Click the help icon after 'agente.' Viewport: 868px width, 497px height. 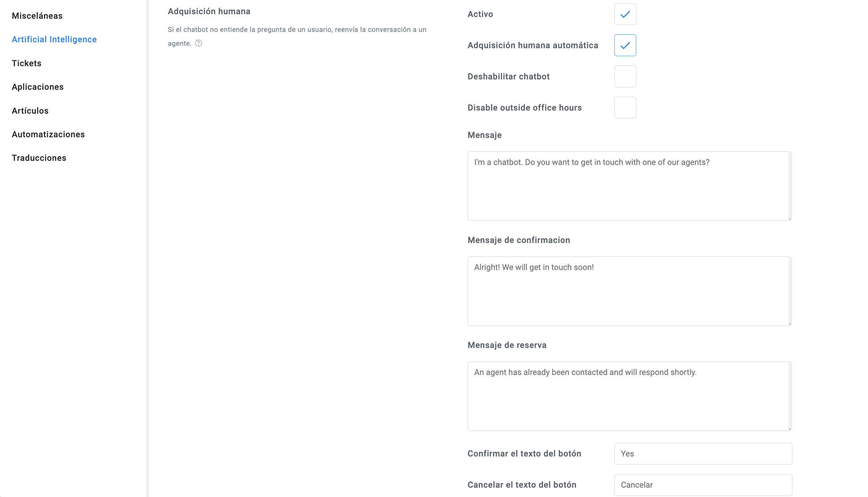coord(198,43)
